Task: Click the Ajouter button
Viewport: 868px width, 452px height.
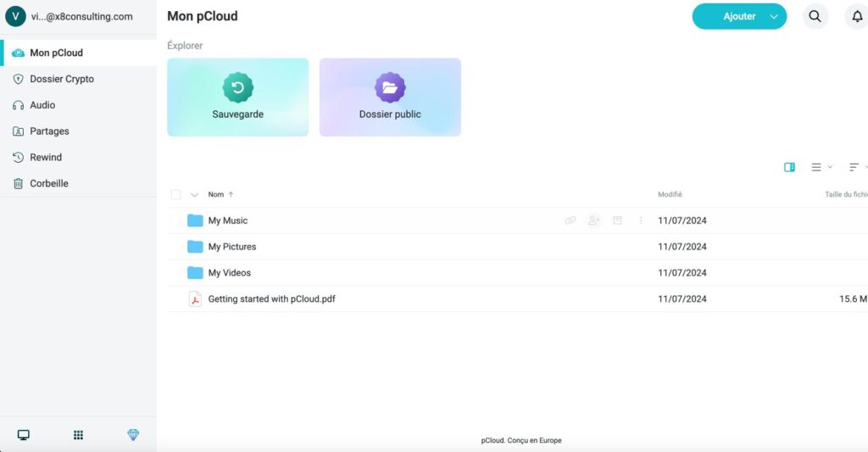Action: 739,16
